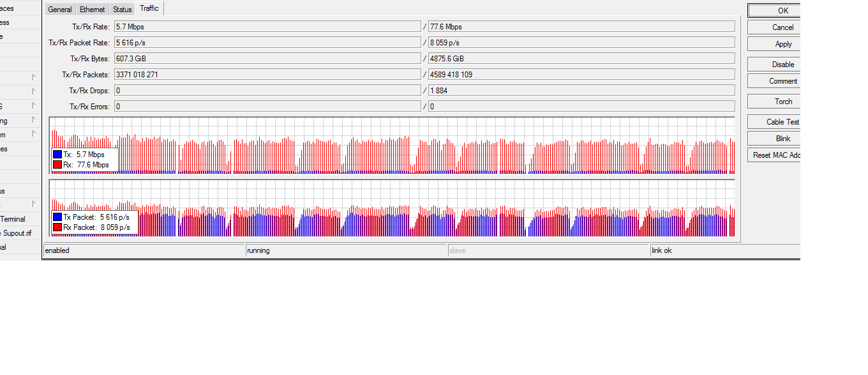The image size is (868, 375).
Task: Click Tx Packets value 3371 018 271
Action: (267, 75)
